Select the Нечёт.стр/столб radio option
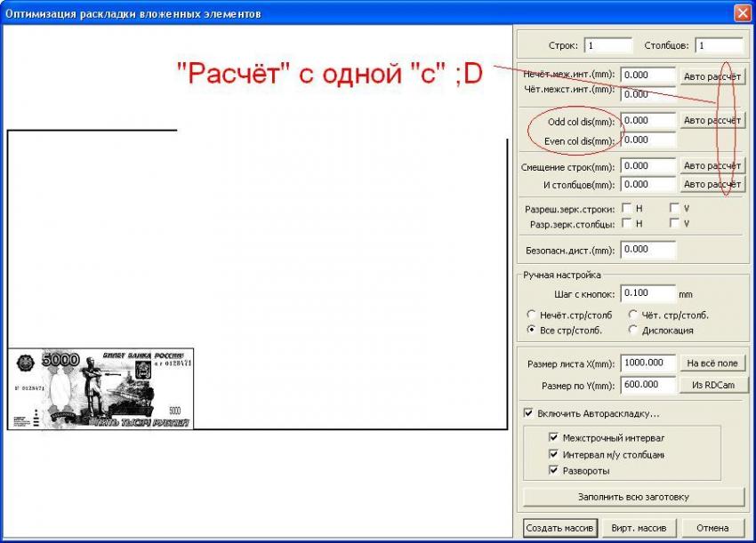This screenshot has height=543, width=756. tap(532, 315)
